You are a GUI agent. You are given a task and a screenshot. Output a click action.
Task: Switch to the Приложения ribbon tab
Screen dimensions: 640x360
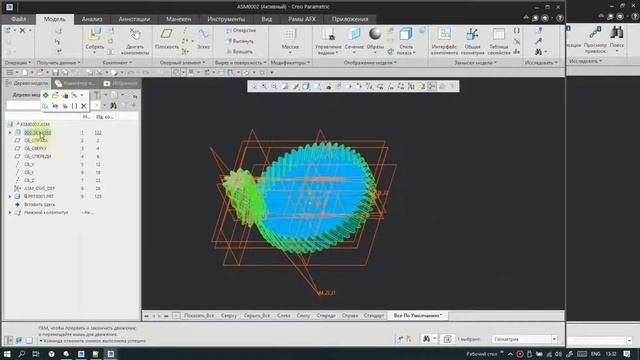click(x=350, y=19)
